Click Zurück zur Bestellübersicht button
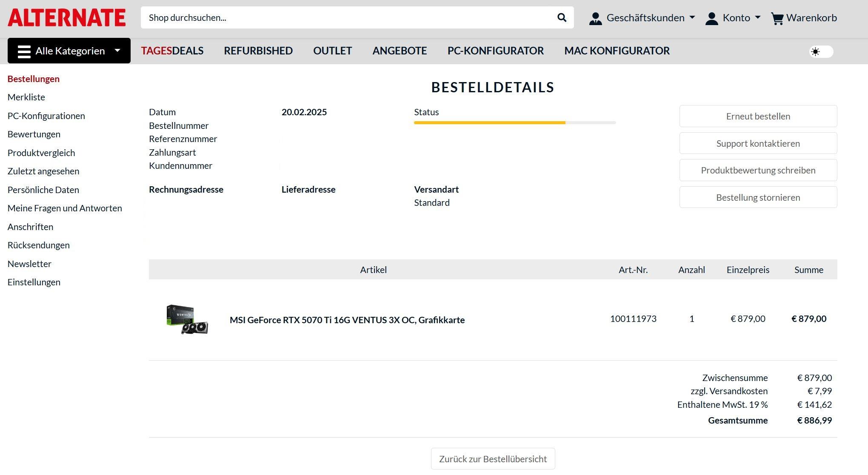 pos(493,459)
